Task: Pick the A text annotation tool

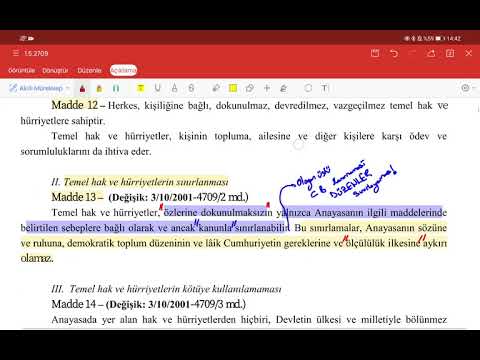Action: pos(174,88)
